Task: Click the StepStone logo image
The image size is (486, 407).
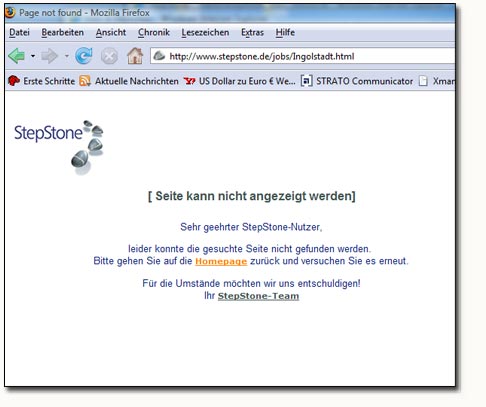Action: (59, 147)
